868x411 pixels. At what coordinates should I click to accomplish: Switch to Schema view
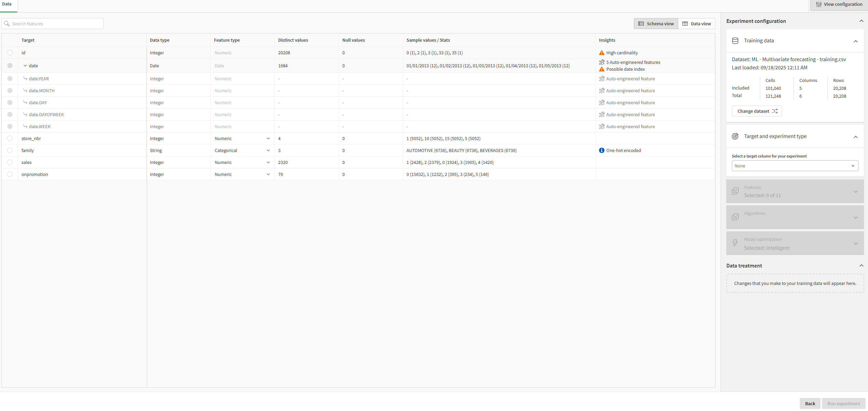point(656,24)
